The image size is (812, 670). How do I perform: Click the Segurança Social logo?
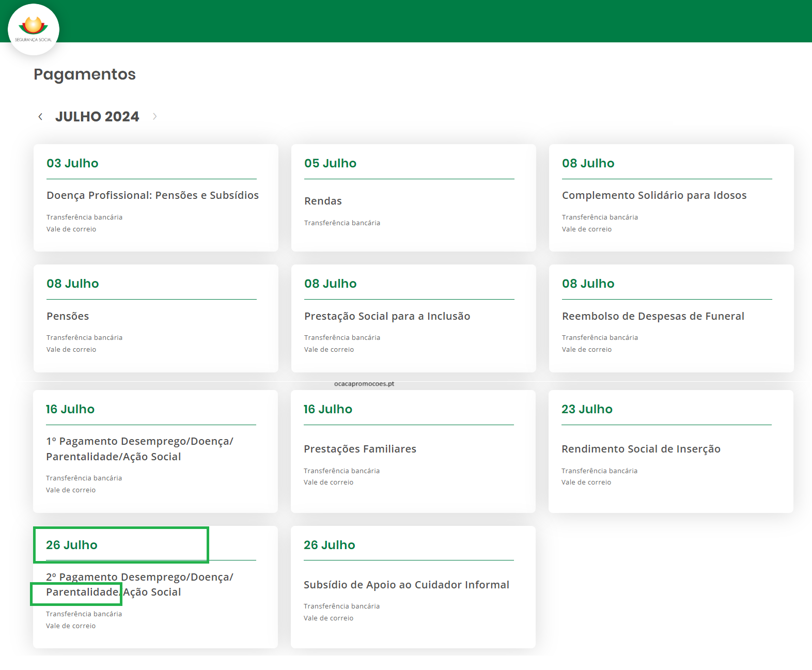click(34, 29)
